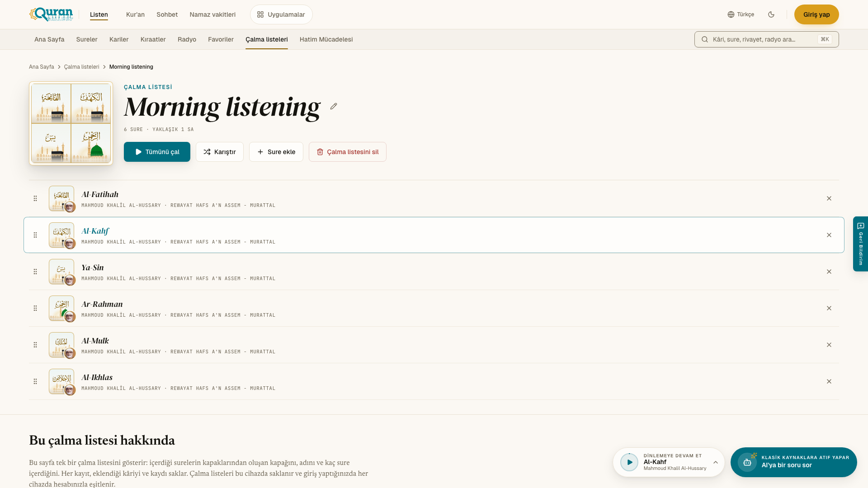Click drag handle of Al-Ikhlas row
Image resolution: width=868 pixels, height=488 pixels.
[35, 381]
